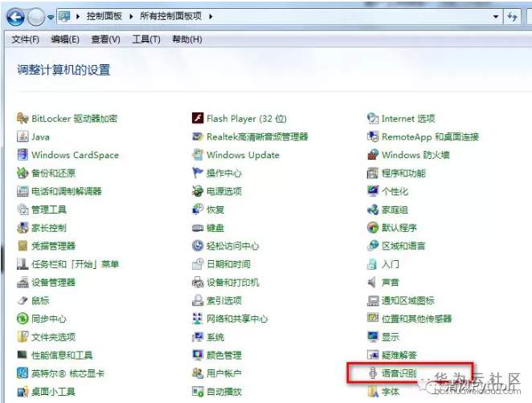Open 英特尔® 核芯显卡 icon
The image size is (532, 403).
[x=23, y=373]
